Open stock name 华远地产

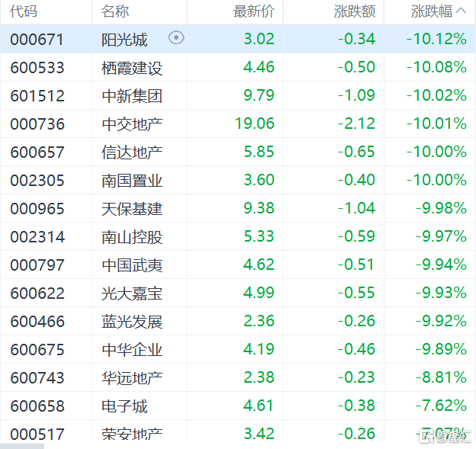tap(132, 378)
